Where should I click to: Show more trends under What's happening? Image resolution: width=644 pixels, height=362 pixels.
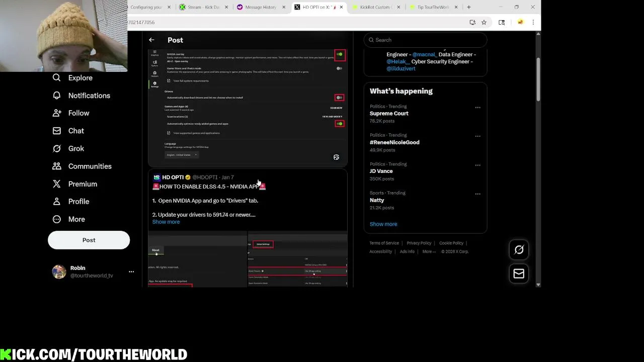pos(383,224)
